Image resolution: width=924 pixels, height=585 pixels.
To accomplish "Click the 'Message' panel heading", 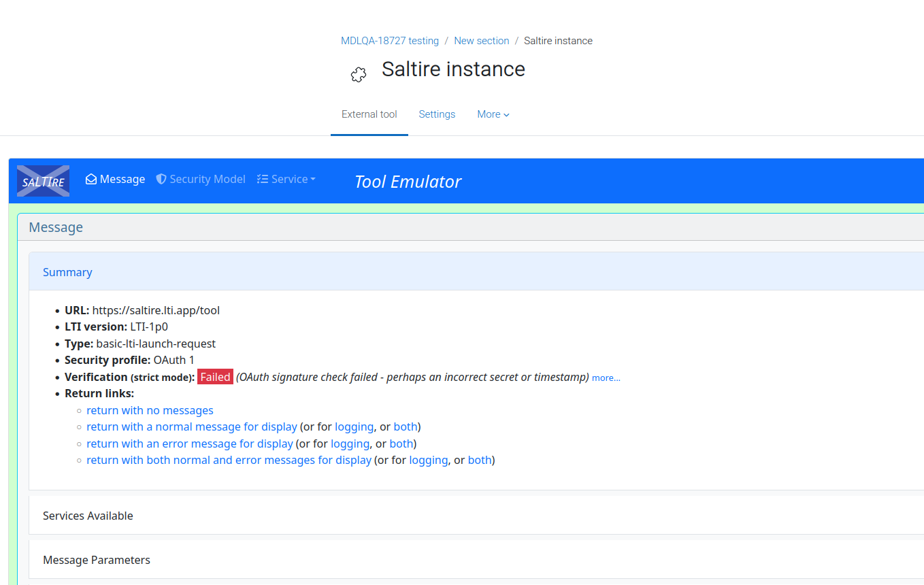I will 56,227.
